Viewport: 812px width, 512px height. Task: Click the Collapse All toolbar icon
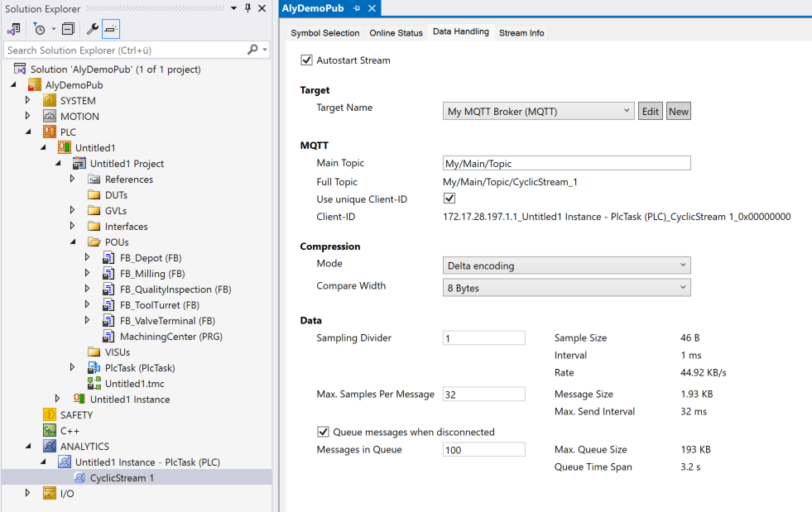point(68,29)
